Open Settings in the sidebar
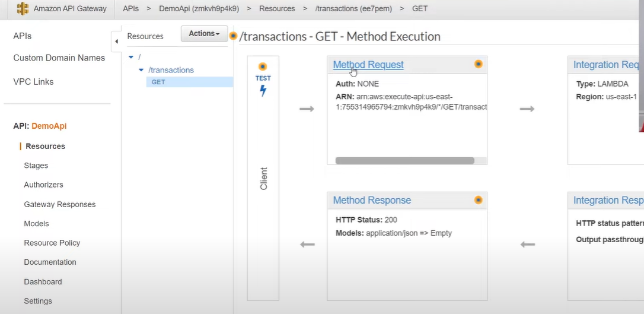 tap(38, 302)
